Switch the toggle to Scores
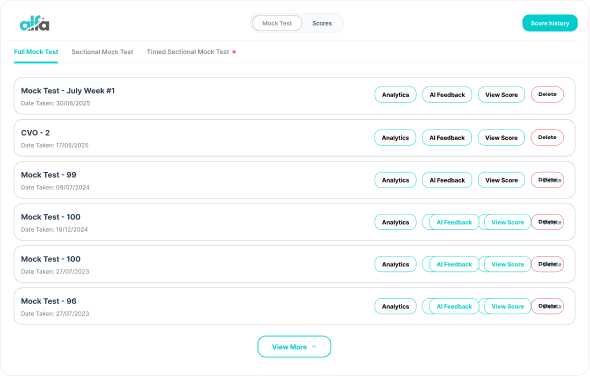The image size is (590, 376). pos(322,23)
